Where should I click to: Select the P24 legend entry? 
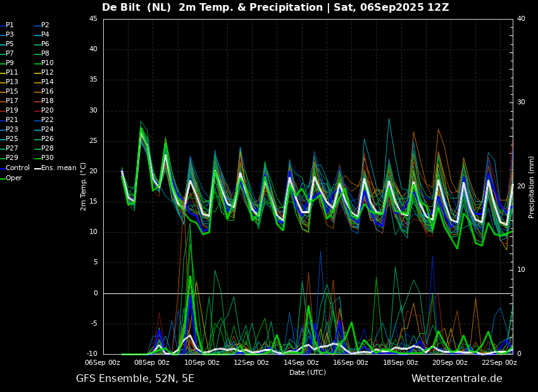coord(44,130)
